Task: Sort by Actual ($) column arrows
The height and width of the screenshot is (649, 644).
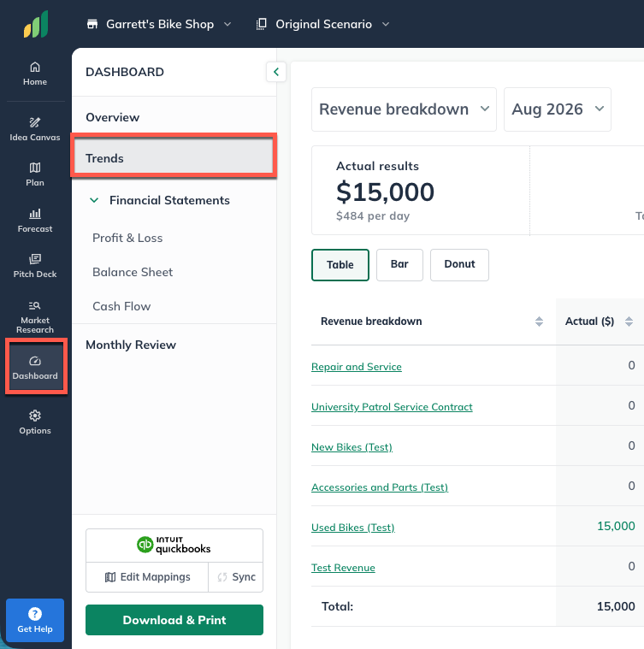Action: point(629,322)
